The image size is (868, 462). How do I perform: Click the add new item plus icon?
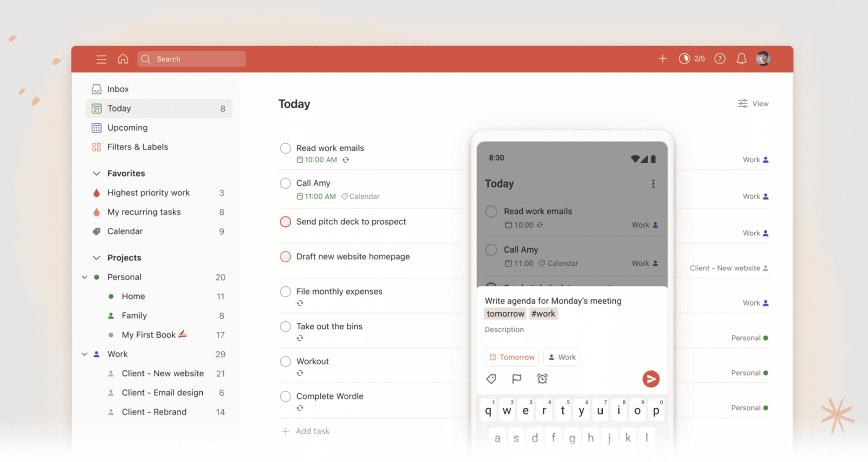tap(662, 58)
